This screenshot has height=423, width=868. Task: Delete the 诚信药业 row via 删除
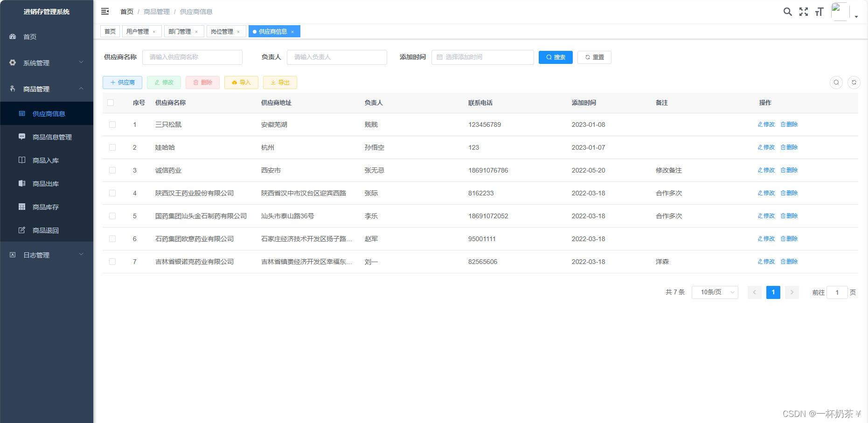(x=789, y=170)
